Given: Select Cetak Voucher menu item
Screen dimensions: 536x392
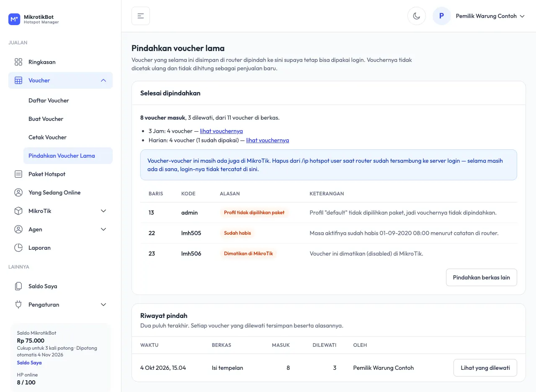Looking at the screenshot, I should coord(68,137).
